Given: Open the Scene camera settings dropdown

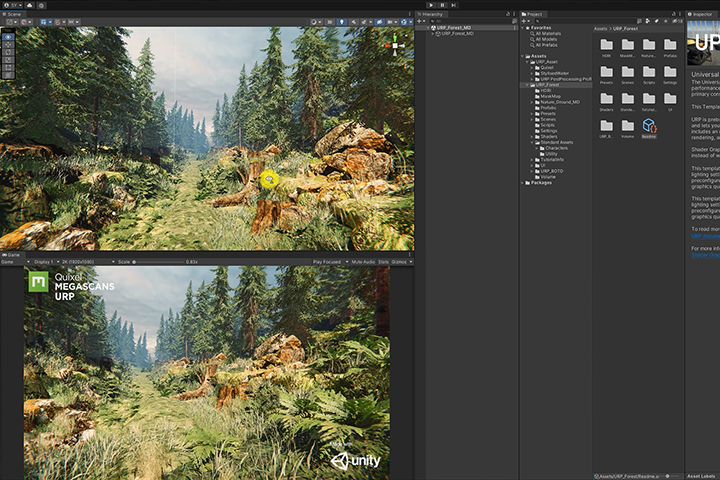Looking at the screenshot, I should 392,22.
